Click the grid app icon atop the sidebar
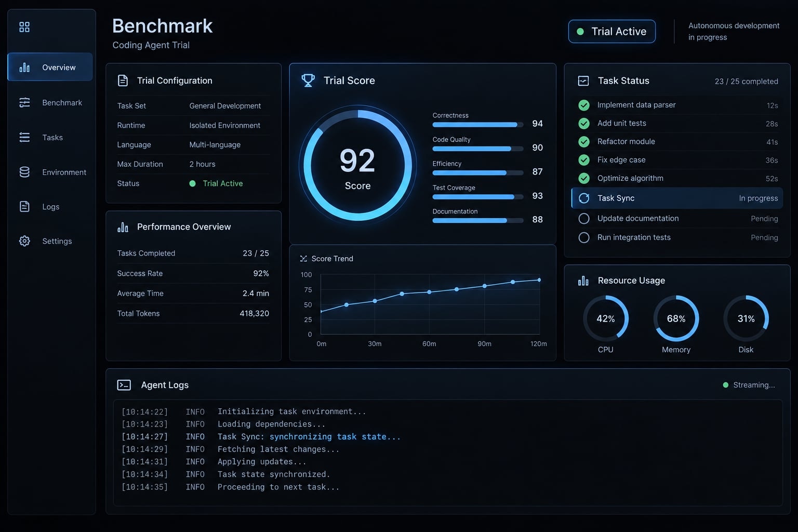 point(24,27)
